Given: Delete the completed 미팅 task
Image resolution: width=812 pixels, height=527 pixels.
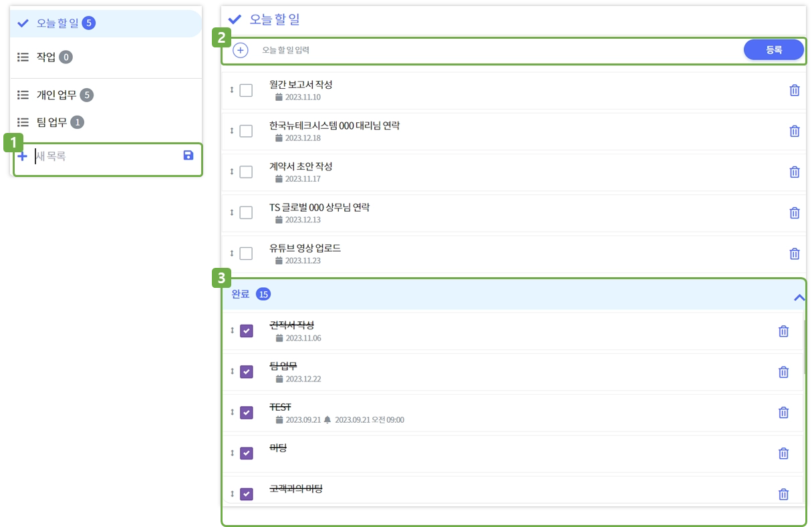Looking at the screenshot, I should (x=784, y=454).
